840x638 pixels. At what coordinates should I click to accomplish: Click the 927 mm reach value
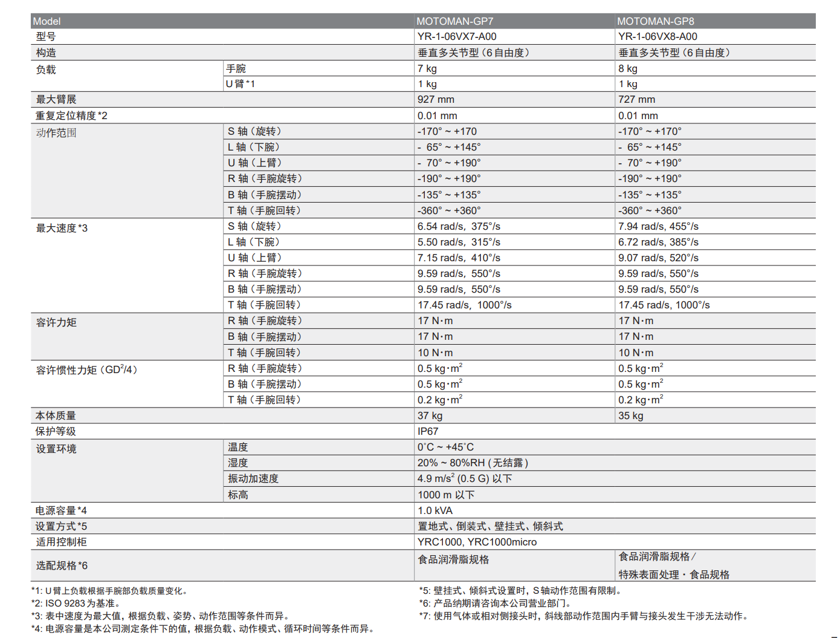435,100
